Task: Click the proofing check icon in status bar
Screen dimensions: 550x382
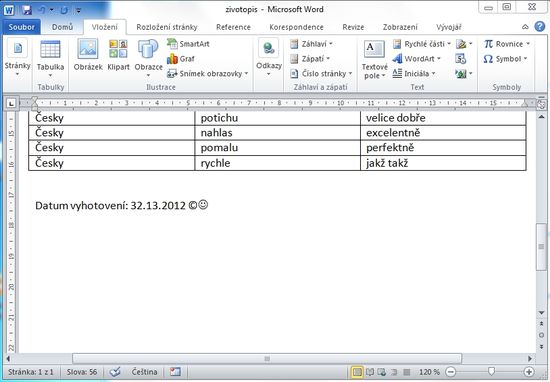Action: [x=115, y=372]
